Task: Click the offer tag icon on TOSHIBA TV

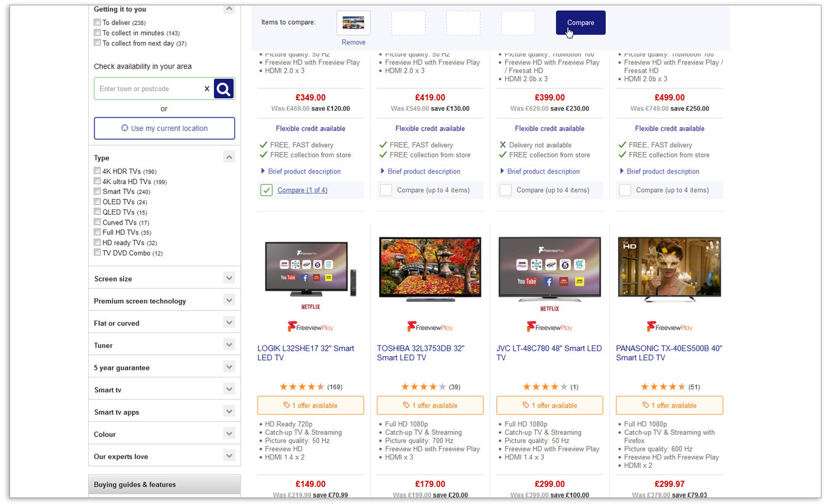Action: pyautogui.click(x=406, y=405)
